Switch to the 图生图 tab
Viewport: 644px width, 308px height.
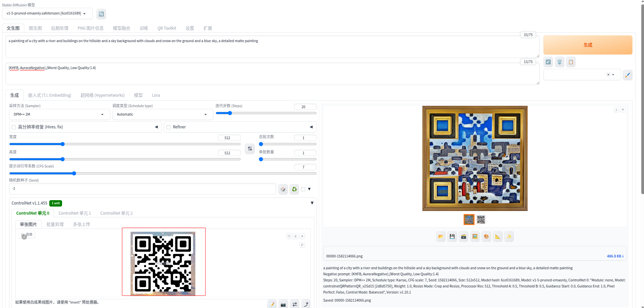point(35,28)
